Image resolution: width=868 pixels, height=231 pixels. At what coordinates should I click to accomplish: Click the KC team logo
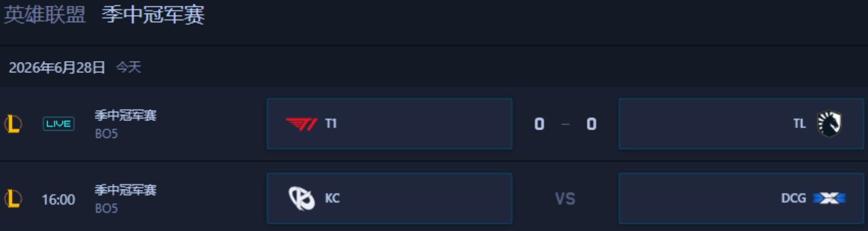tap(301, 198)
